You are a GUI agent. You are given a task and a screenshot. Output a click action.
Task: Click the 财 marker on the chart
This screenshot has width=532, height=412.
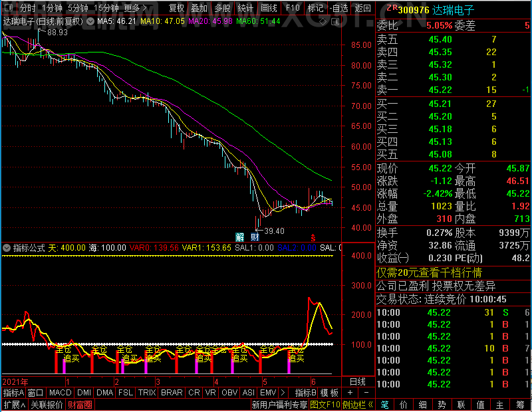(255, 237)
